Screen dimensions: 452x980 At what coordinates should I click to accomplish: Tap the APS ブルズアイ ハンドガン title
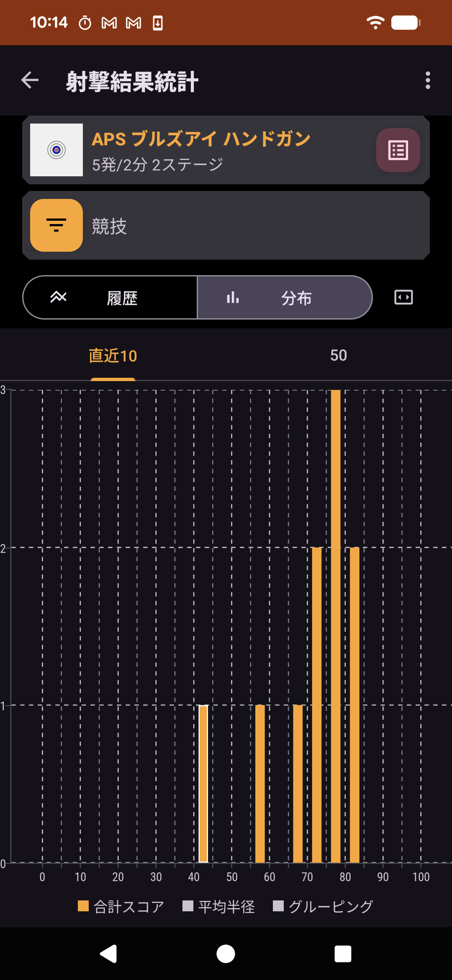(x=201, y=139)
